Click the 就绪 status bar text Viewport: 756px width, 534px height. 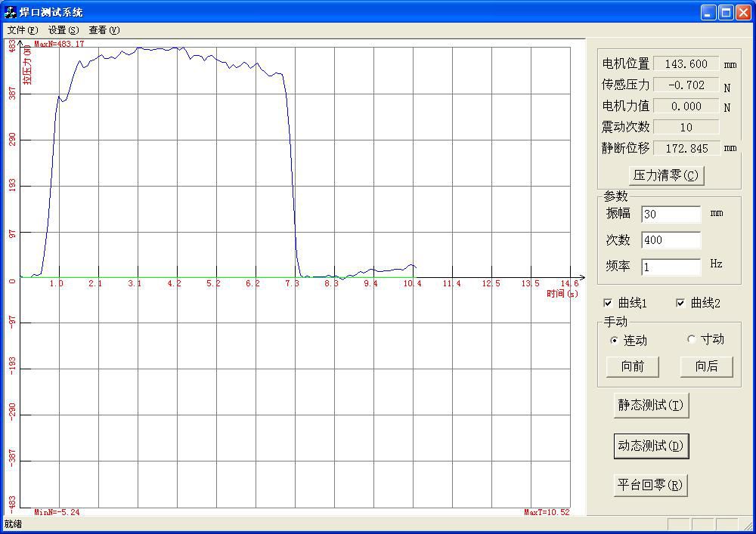point(15,523)
